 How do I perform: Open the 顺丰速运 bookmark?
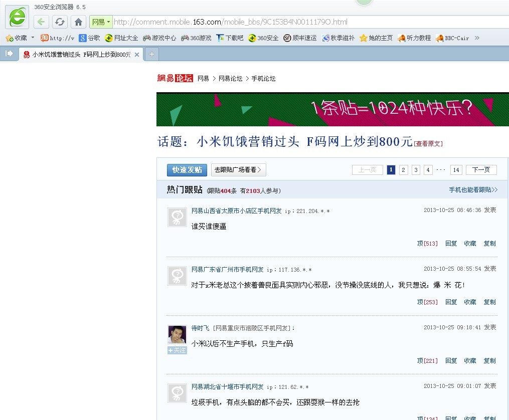coord(300,38)
